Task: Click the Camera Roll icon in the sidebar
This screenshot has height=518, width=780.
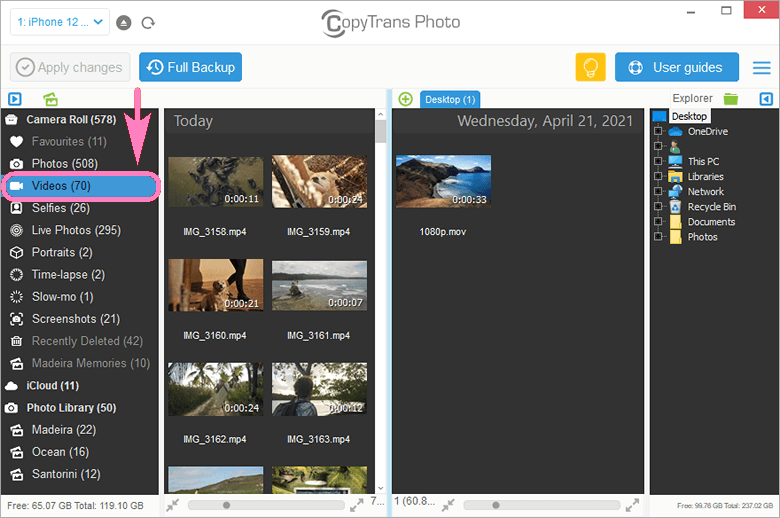Action: point(11,120)
